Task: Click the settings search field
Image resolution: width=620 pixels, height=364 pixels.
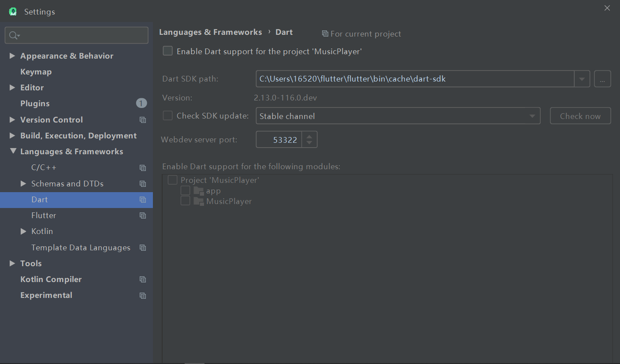Action: 77,35
